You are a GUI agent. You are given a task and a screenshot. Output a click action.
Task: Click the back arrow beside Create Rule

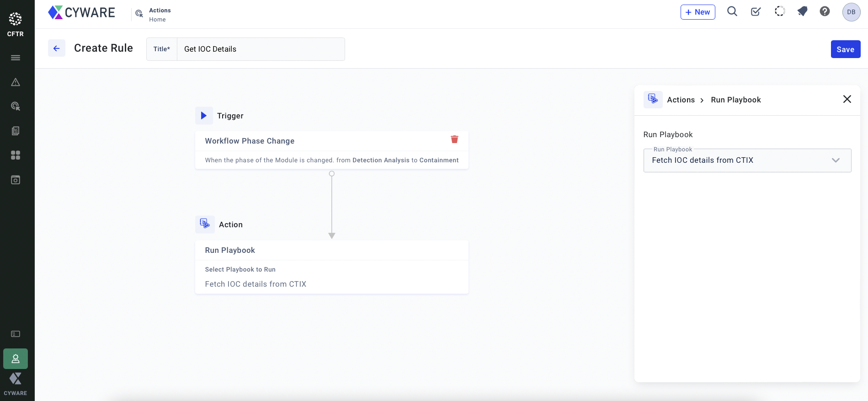tap(57, 48)
